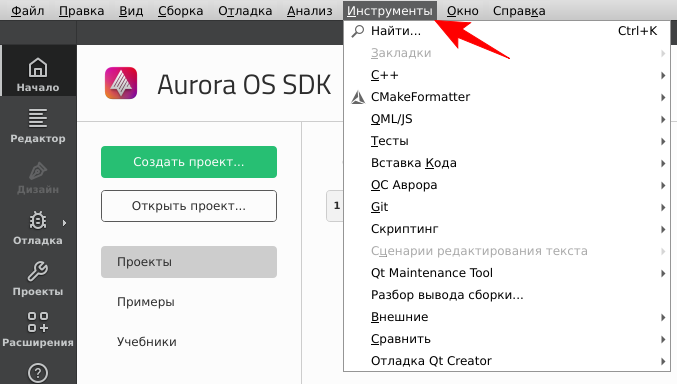This screenshot has width=677, height=384.
Task: Click the CMakeFormatter triangle icon
Action: (x=358, y=97)
